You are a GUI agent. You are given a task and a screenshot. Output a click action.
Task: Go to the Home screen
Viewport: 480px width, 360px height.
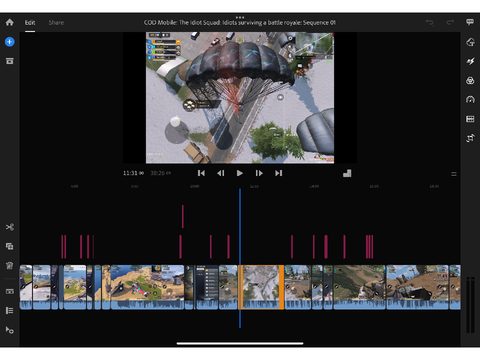[10, 22]
